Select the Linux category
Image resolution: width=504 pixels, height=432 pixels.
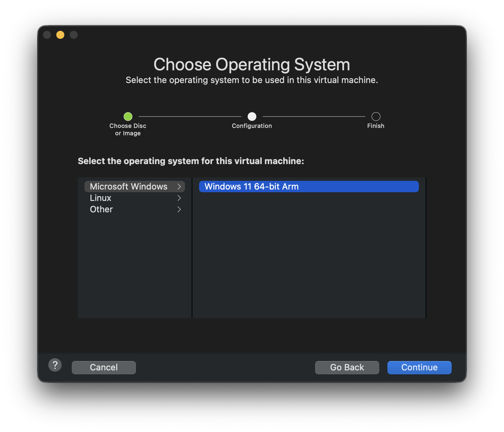(x=101, y=198)
